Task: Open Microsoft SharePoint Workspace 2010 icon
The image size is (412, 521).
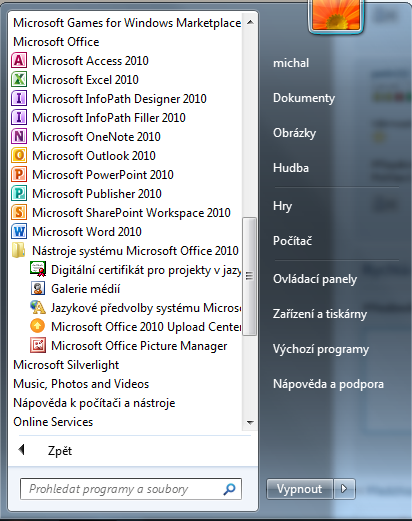Action: click(x=19, y=213)
